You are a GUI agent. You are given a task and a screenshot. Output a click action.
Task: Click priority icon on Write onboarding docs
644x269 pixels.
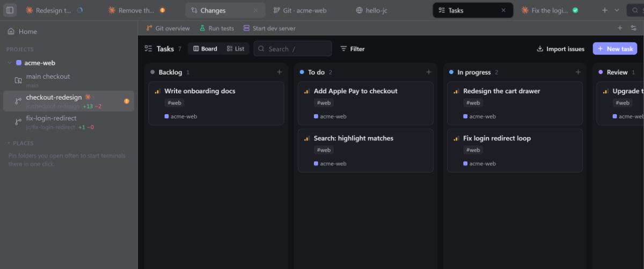click(158, 92)
